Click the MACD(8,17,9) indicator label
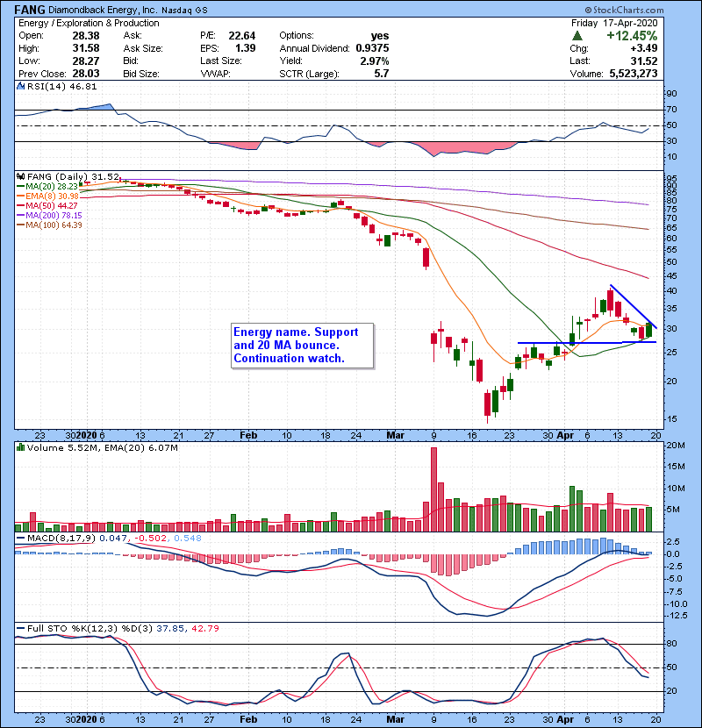The width and height of the screenshot is (702, 728). [x=61, y=539]
